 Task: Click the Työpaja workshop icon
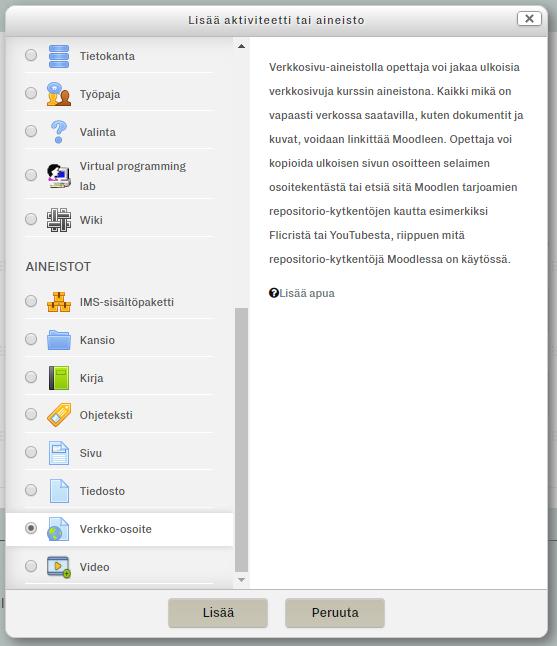pos(59,94)
